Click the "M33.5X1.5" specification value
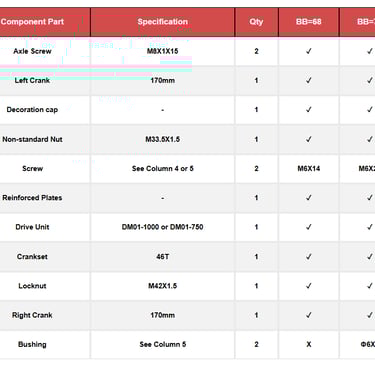Viewport: 375px width, 366px height. pos(163,139)
